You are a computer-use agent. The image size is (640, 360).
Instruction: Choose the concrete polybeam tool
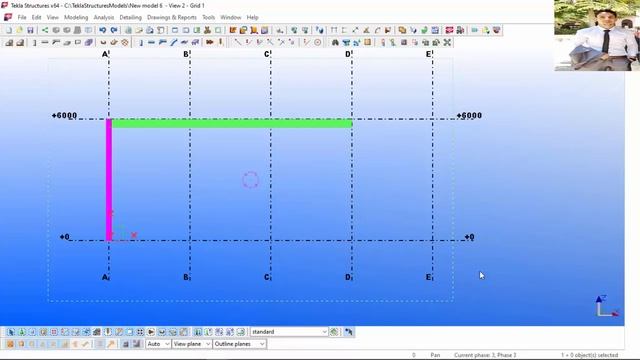(162, 42)
